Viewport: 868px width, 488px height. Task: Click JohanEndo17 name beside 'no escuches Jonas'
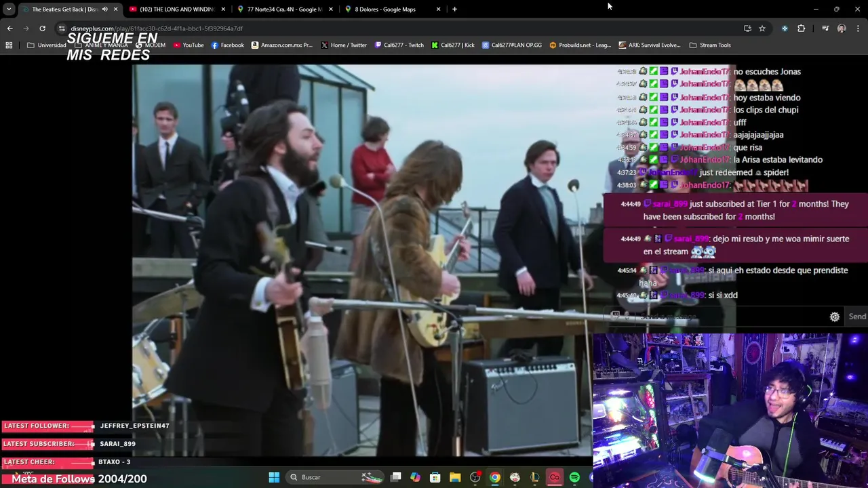pos(705,72)
